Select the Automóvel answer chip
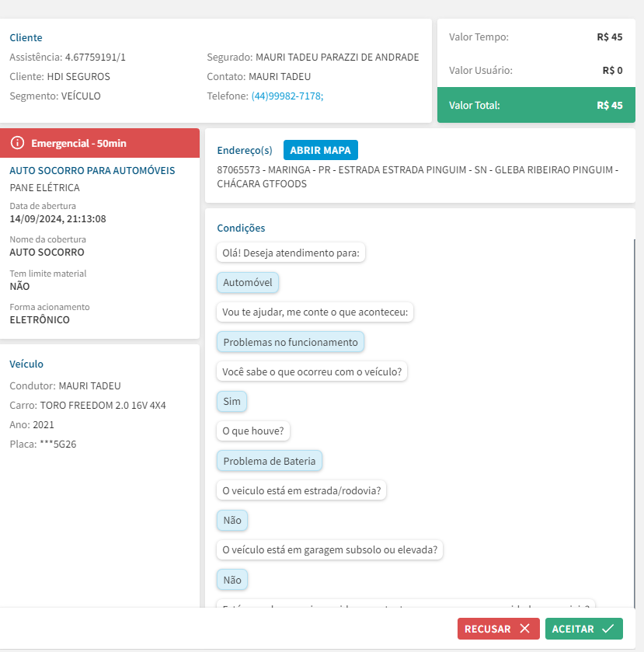644x652 pixels. (x=248, y=283)
